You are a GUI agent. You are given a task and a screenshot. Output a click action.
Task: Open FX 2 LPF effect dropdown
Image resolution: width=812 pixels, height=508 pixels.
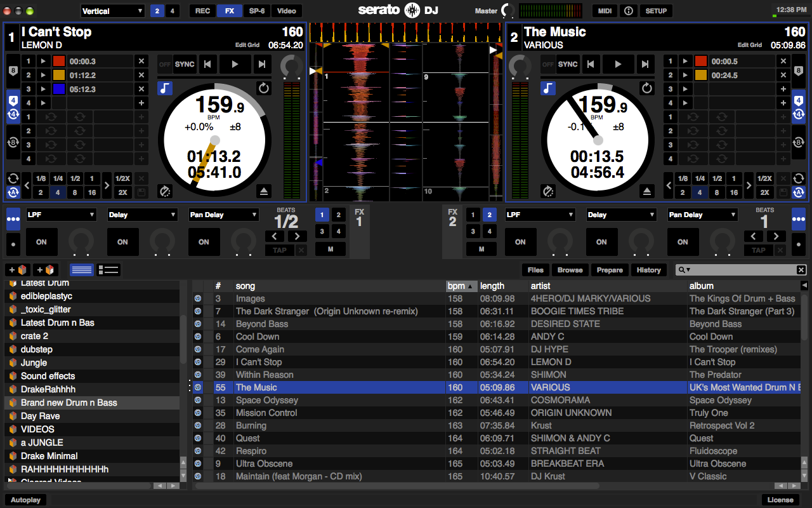[x=540, y=215]
